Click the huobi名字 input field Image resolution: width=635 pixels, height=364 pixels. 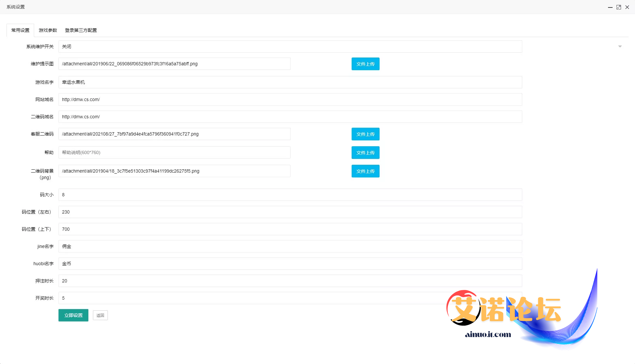coord(290,264)
